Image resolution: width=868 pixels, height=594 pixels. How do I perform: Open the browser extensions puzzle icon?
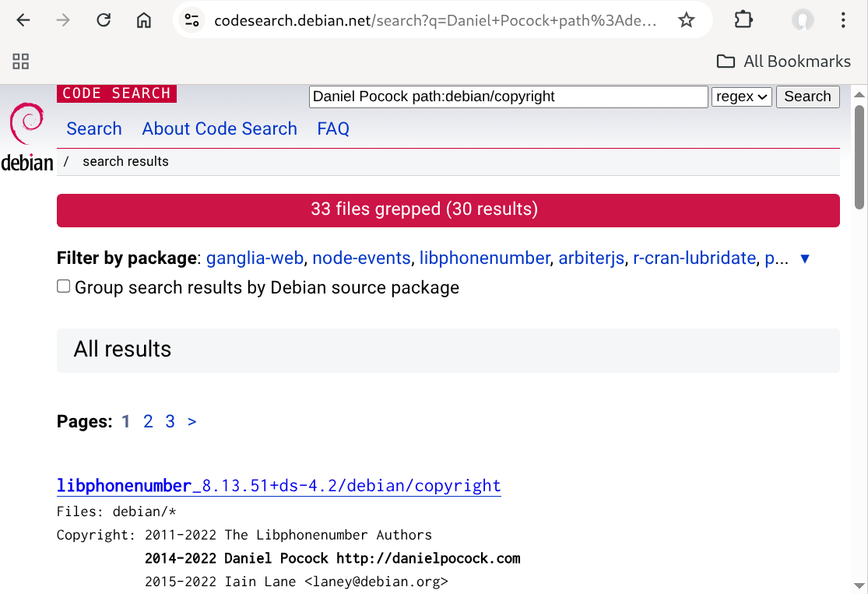[743, 20]
